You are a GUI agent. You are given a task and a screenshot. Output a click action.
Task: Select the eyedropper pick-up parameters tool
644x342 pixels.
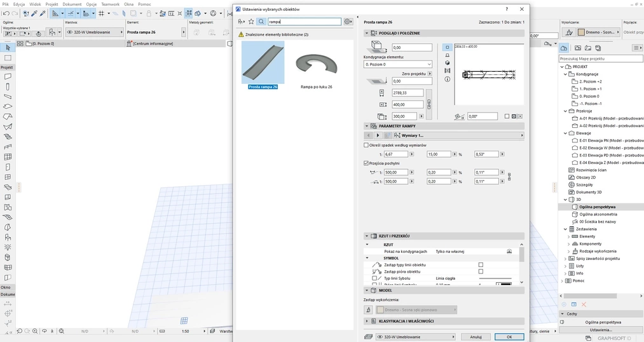pyautogui.click(x=34, y=13)
